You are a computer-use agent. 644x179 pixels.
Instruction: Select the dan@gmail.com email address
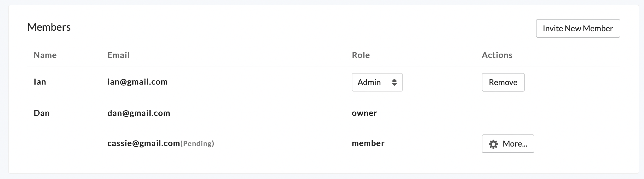coord(139,113)
